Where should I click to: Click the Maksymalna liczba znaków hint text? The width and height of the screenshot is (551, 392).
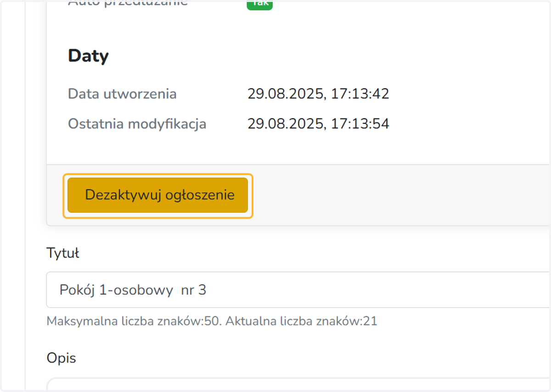click(212, 321)
